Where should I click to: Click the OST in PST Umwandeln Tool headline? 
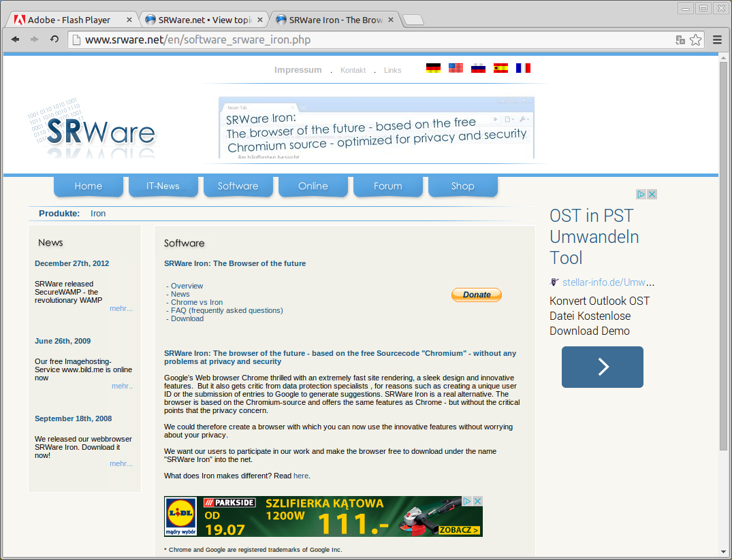click(x=594, y=237)
